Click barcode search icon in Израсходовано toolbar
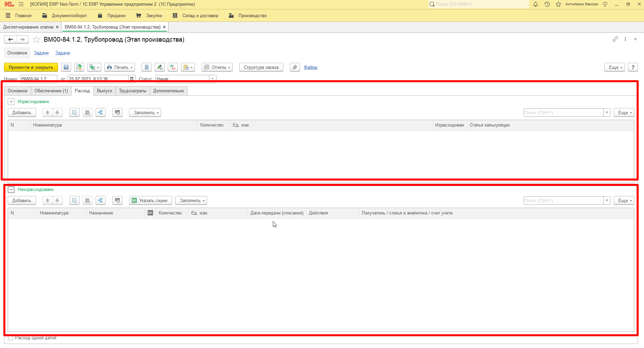 pos(117,113)
